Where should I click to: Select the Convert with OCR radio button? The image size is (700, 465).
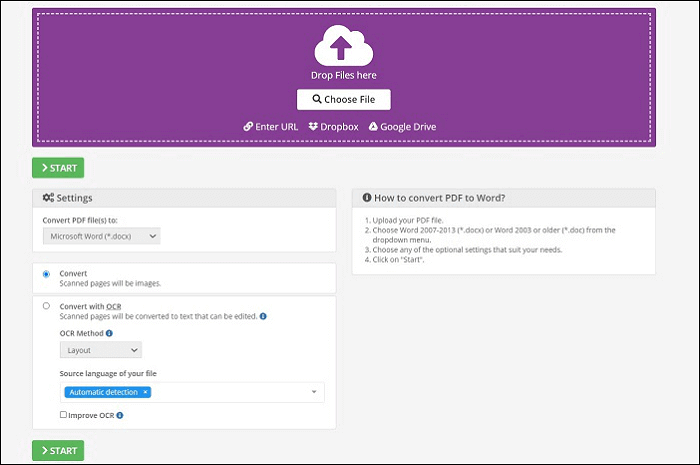click(46, 306)
